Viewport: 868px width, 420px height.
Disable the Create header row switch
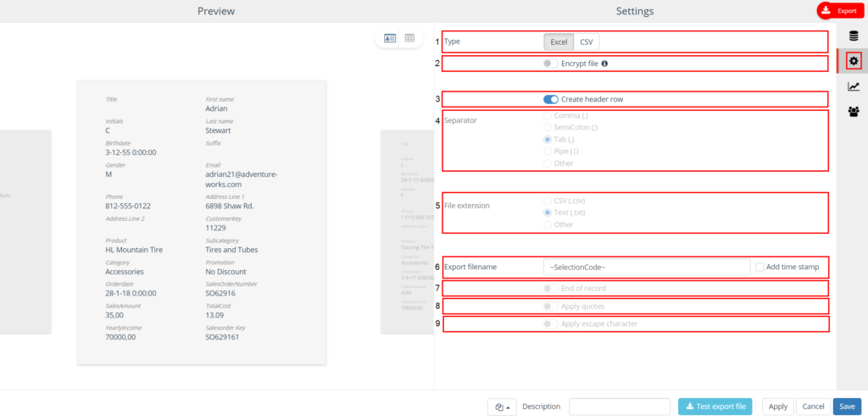click(x=551, y=99)
